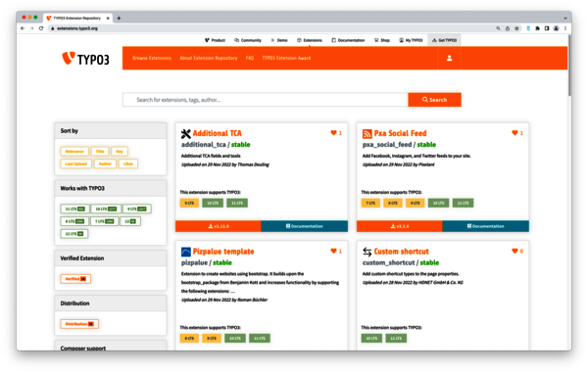Image resolution: width=588 pixels, height=372 pixels.
Task: Toggle the Distribution filter
Action: coord(79,324)
